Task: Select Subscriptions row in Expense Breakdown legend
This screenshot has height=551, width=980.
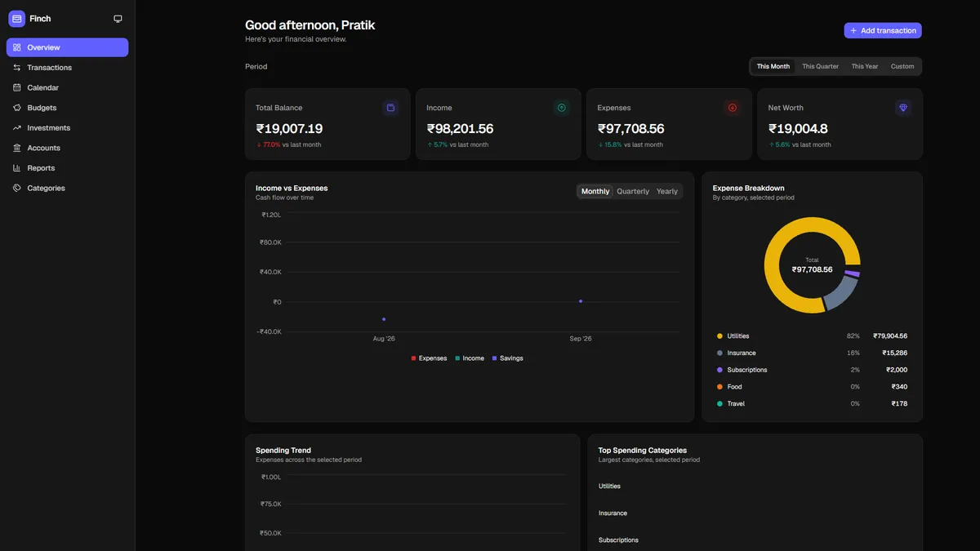Action: point(812,370)
